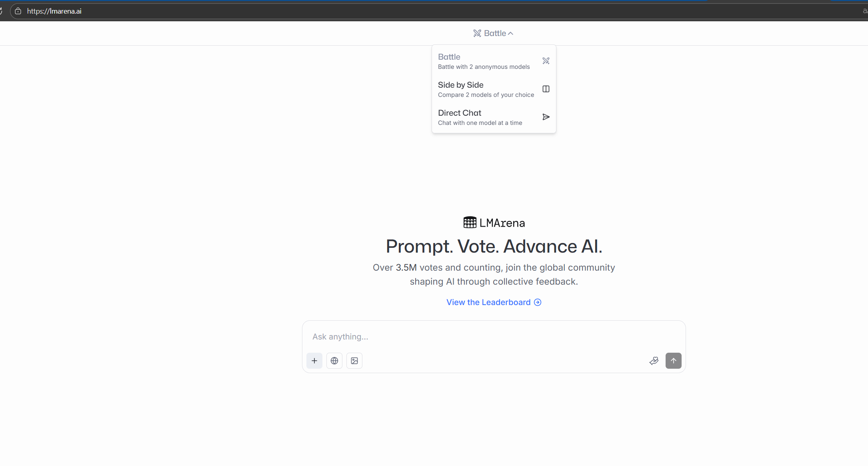The width and height of the screenshot is (868, 466).
Task: Click the crossed swords icon in Battle row
Action: tap(546, 61)
